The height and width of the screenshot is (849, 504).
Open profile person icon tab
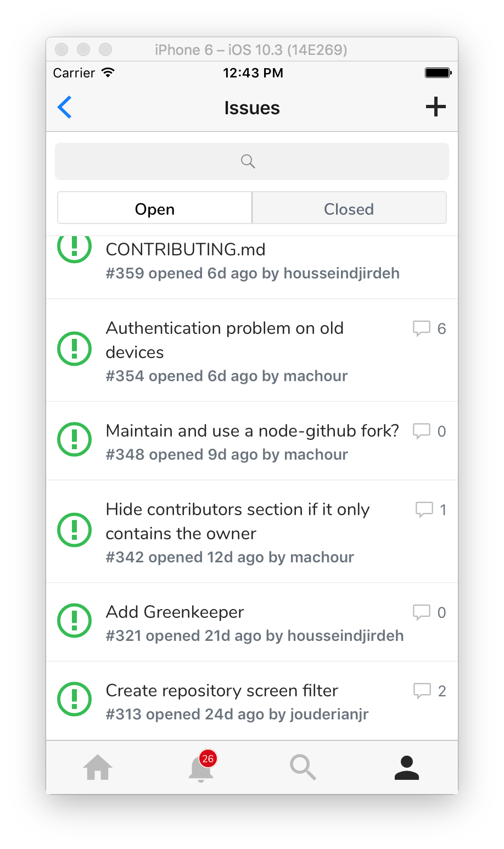tap(407, 768)
